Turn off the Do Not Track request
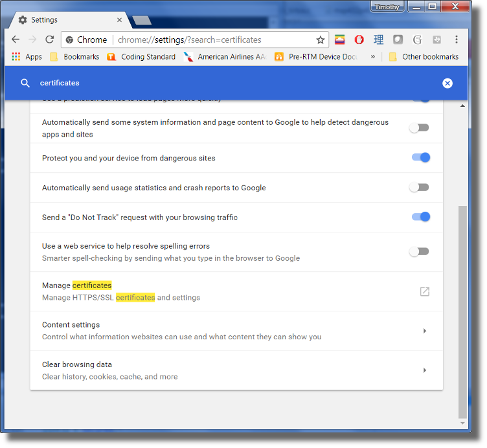Viewport: 487px width, 448px height. pos(420,217)
